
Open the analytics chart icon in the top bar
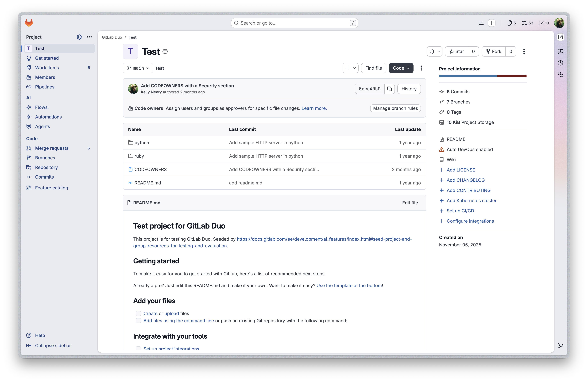click(481, 23)
